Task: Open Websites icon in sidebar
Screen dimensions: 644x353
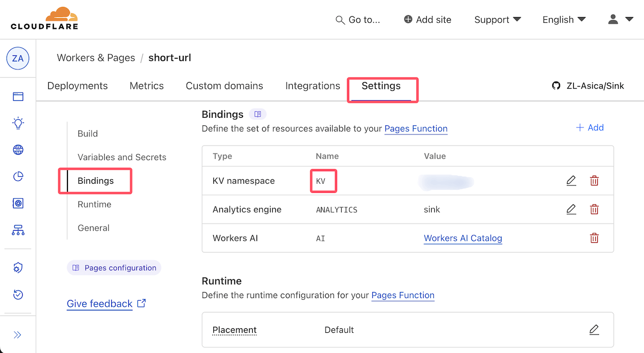Action: tap(18, 96)
